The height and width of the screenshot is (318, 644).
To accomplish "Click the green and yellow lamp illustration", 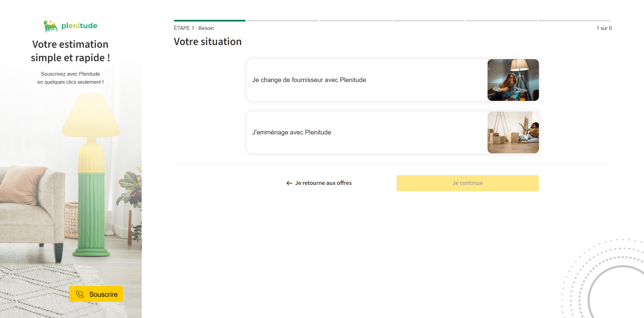I will (91, 175).
